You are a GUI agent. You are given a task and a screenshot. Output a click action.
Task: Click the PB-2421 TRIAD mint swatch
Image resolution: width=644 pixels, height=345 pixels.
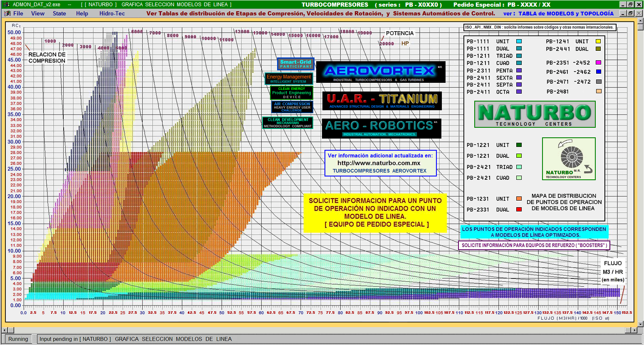pyautogui.click(x=519, y=167)
